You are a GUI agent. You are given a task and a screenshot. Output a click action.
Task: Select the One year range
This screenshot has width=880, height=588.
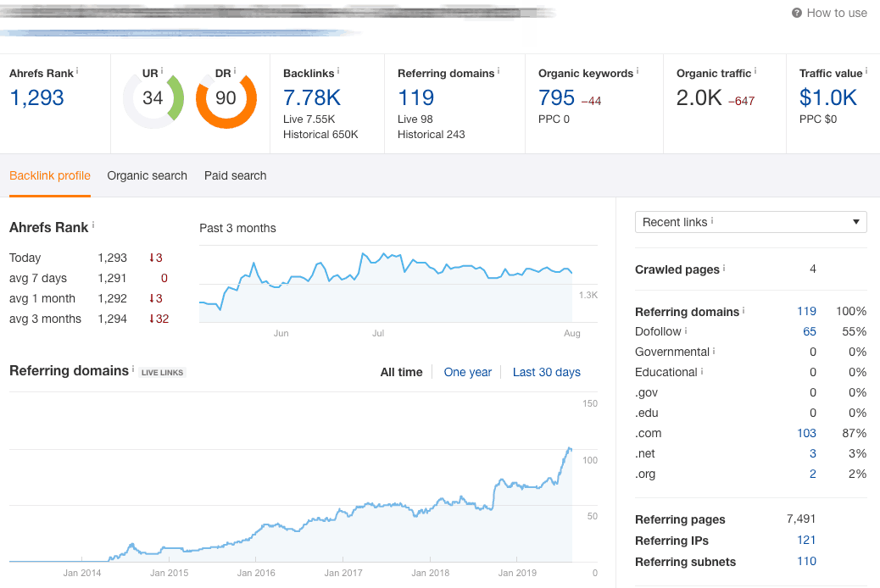467,372
